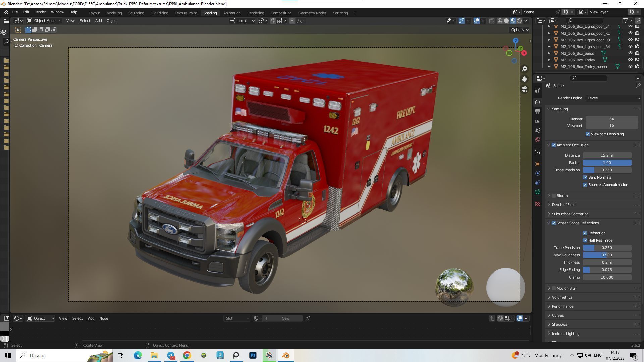The width and height of the screenshot is (644, 362).
Task: Click the New Collection icon in outliner
Action: pos(638,21)
